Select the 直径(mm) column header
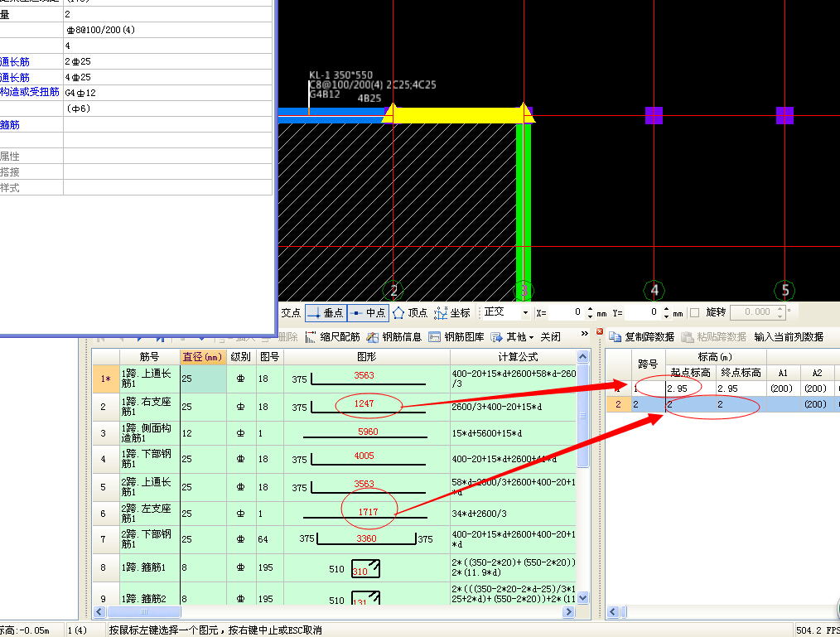 point(203,357)
